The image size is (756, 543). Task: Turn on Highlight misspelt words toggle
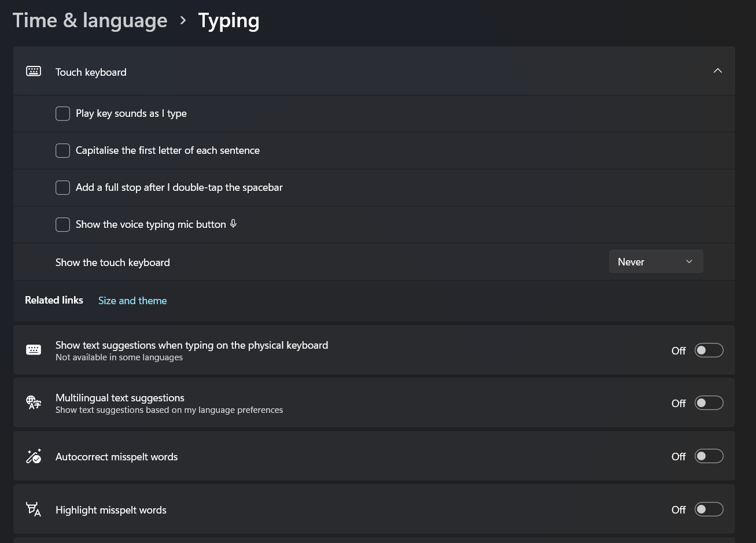709,509
